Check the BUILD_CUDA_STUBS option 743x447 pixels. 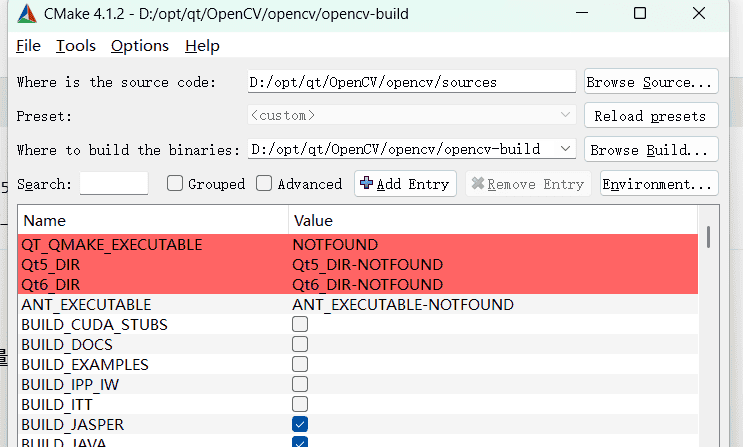coord(300,324)
